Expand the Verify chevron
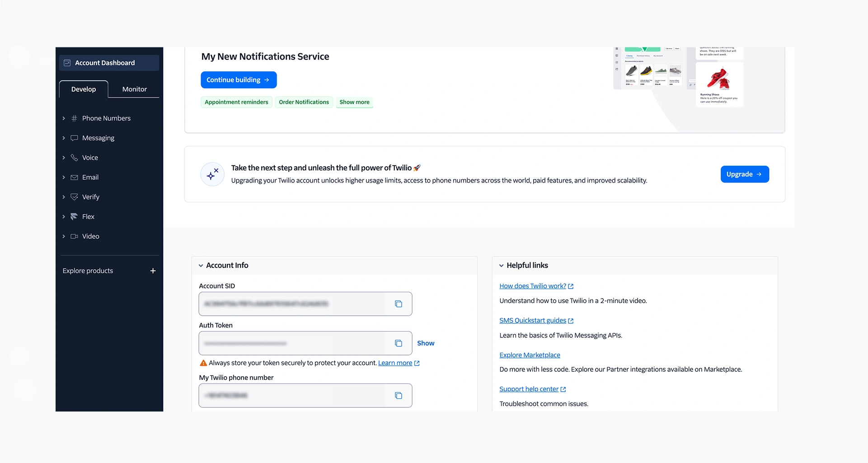The width and height of the screenshot is (868, 463). [x=64, y=197]
